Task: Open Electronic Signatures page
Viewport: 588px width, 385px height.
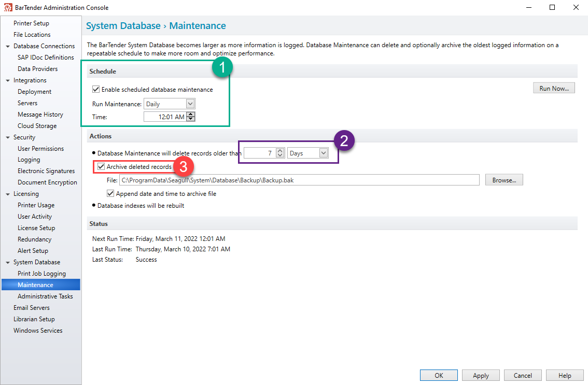Action: 46,171
